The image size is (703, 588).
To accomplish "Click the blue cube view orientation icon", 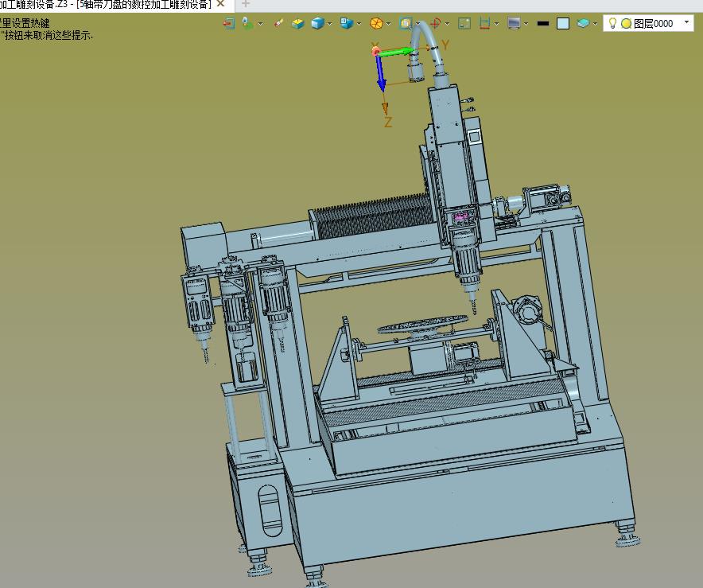I will coord(346,23).
